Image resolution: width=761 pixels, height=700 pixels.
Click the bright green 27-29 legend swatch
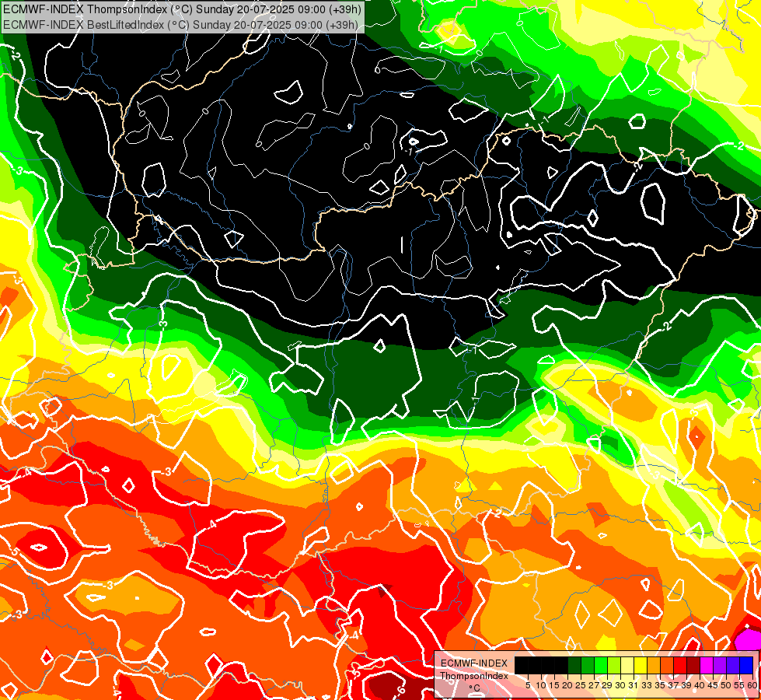601,665
